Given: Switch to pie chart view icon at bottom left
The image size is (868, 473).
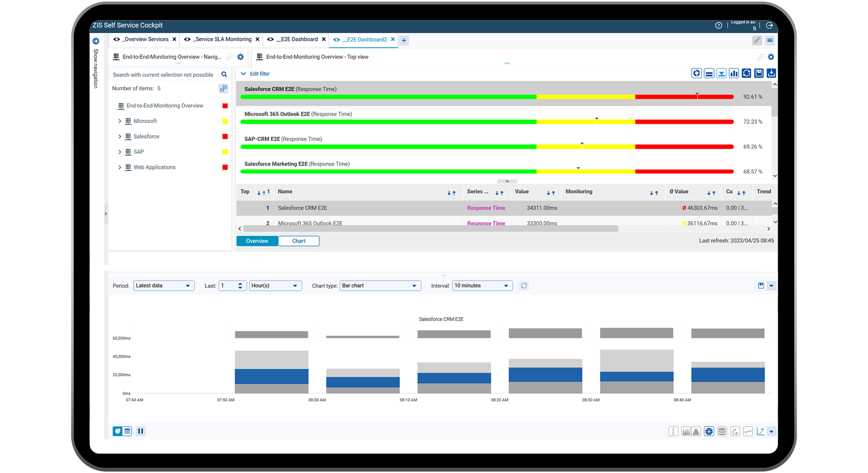Looking at the screenshot, I should tap(117, 431).
